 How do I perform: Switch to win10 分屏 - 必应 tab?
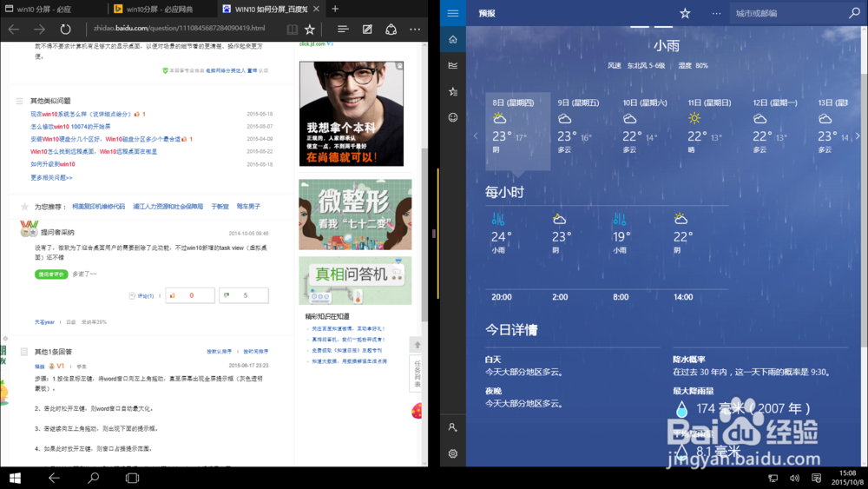click(x=54, y=9)
